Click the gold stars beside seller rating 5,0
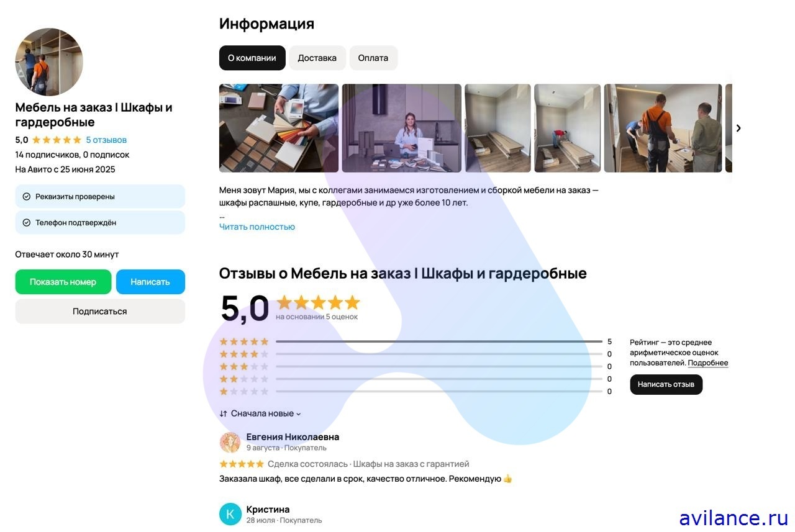 (x=57, y=140)
